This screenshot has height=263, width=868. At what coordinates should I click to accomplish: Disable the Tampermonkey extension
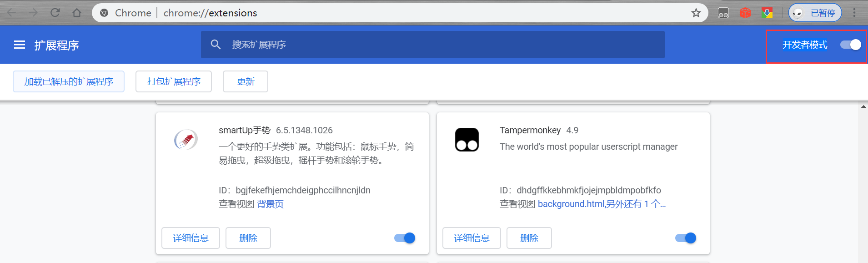tap(686, 238)
